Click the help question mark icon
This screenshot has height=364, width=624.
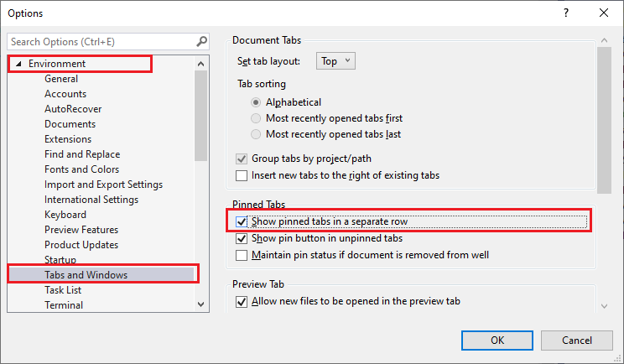point(566,13)
